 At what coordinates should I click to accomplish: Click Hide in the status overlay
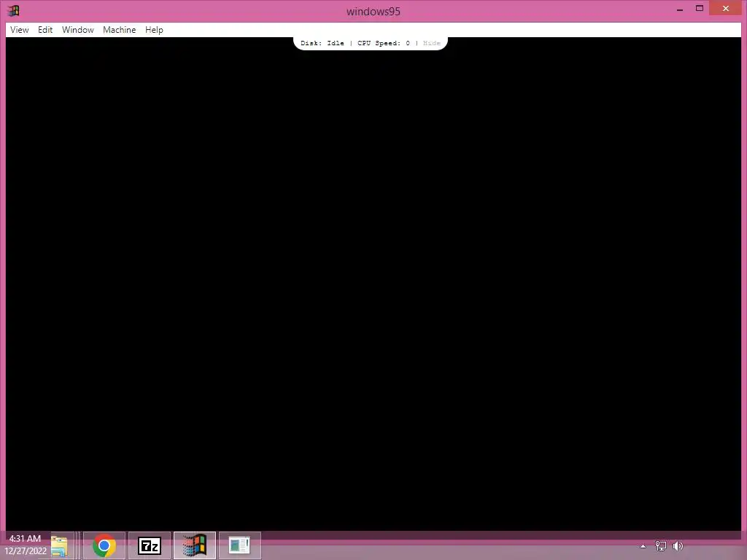point(432,43)
